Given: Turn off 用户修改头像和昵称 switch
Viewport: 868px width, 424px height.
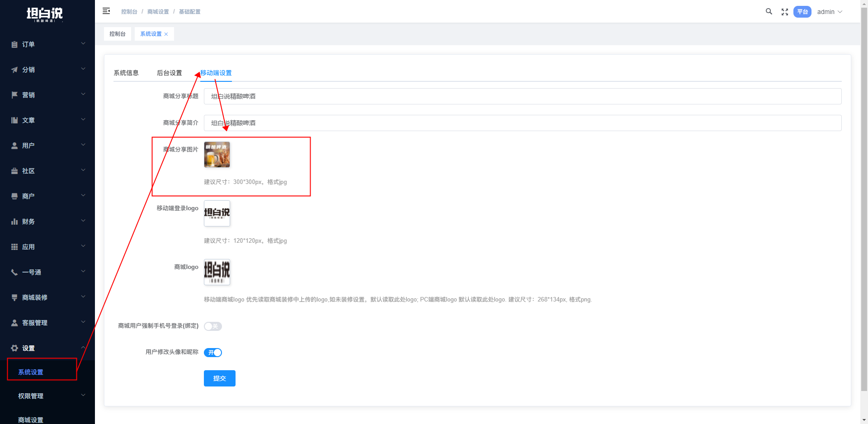Looking at the screenshot, I should coord(213,353).
